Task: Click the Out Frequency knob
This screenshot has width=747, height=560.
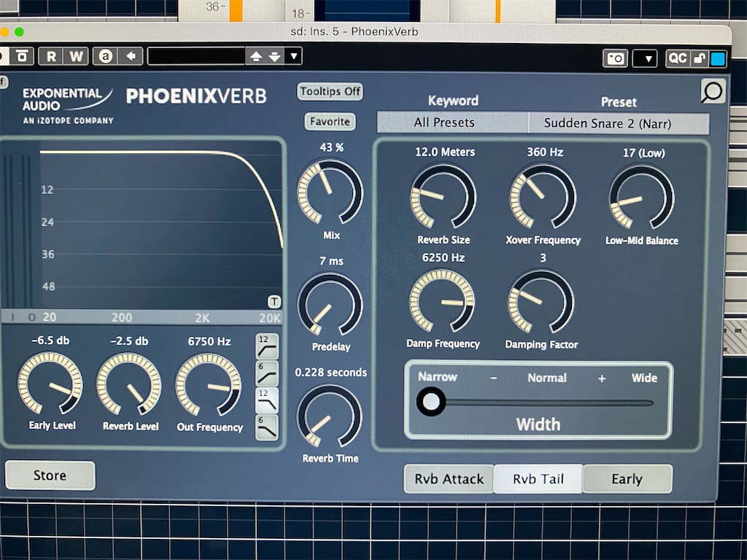Action: (x=208, y=385)
